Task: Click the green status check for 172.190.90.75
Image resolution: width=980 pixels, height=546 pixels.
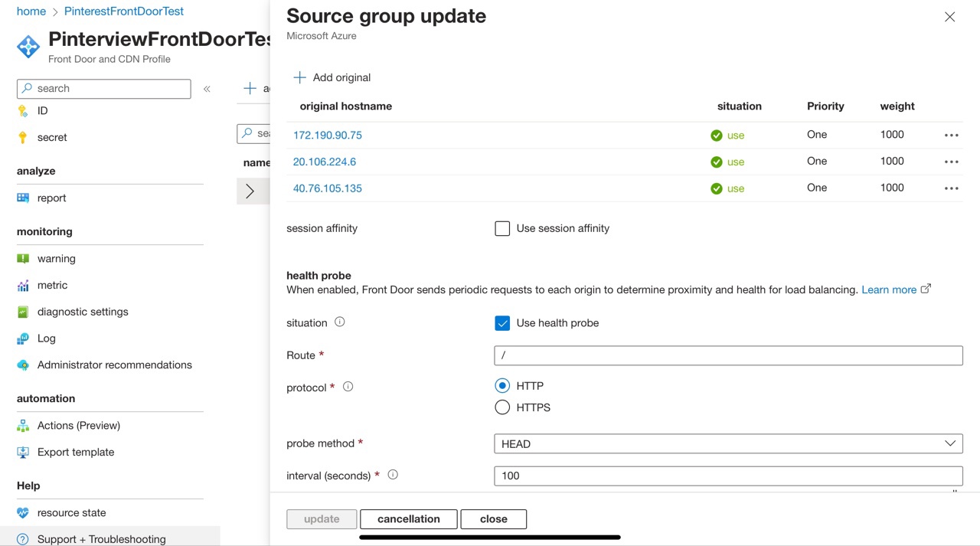Action: pos(717,136)
